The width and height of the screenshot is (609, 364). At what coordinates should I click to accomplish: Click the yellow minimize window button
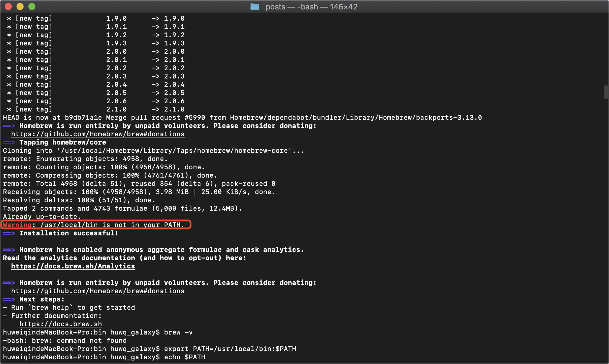click(20, 6)
